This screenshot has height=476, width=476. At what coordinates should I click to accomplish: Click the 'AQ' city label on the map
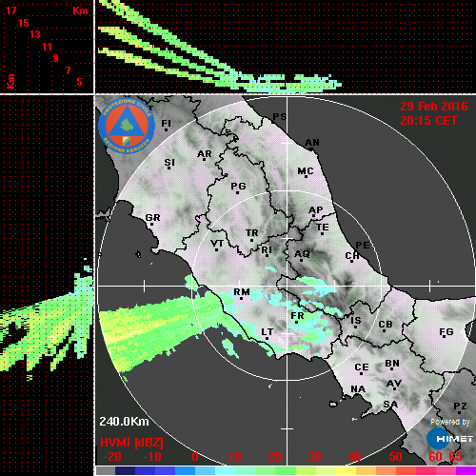click(x=302, y=254)
